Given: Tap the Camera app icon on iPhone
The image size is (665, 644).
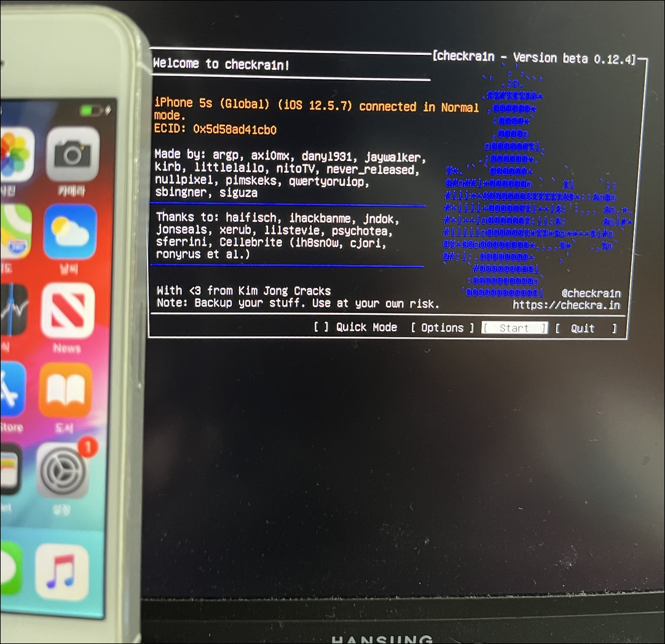Looking at the screenshot, I should (73, 154).
